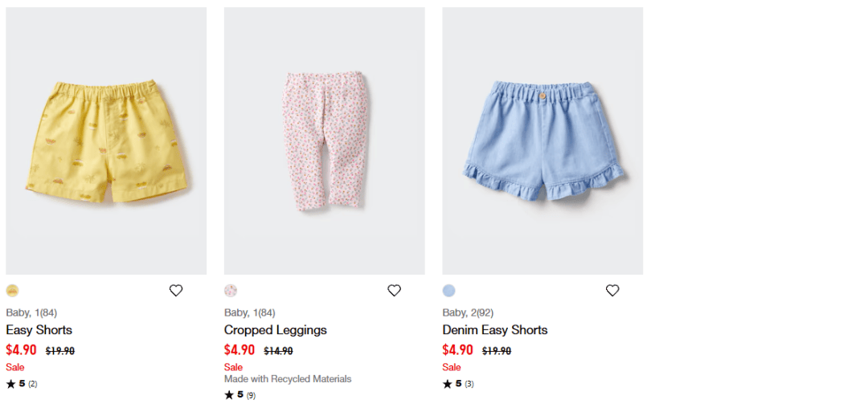Image resolution: width=868 pixels, height=412 pixels.
Task: View Denim Easy Shorts star rating icon
Action: (x=447, y=384)
